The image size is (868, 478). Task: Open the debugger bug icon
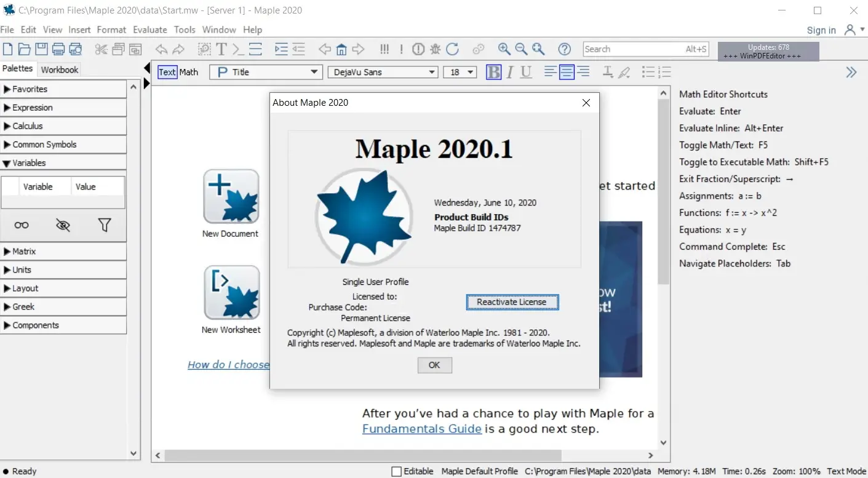pos(436,49)
